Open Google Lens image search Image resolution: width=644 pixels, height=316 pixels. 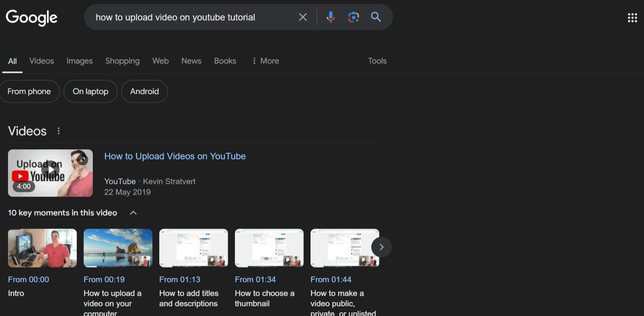(354, 17)
